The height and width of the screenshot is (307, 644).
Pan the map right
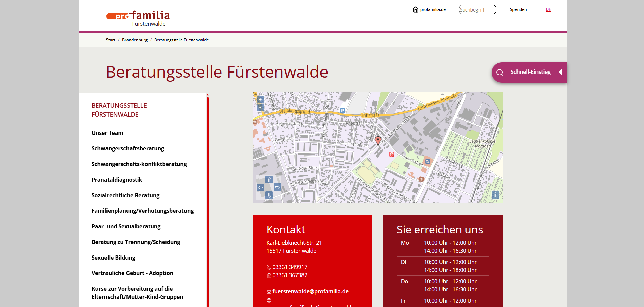pyautogui.click(x=277, y=187)
